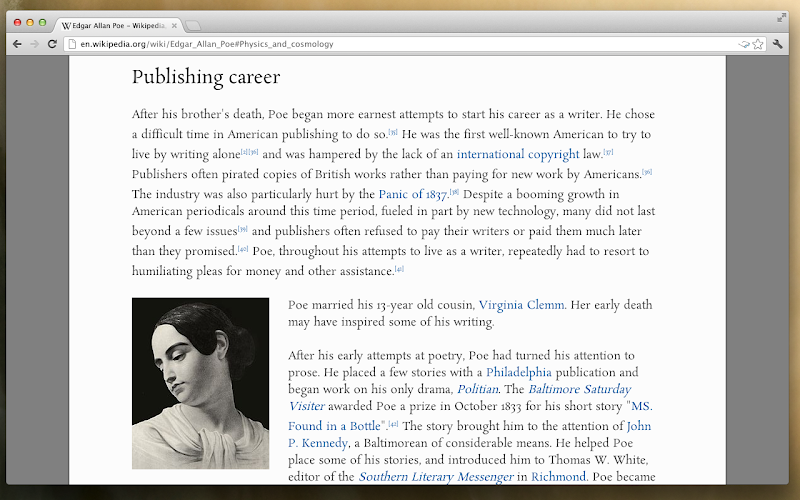Open the Virginia Clemm link
The image size is (800, 500).
click(x=521, y=305)
